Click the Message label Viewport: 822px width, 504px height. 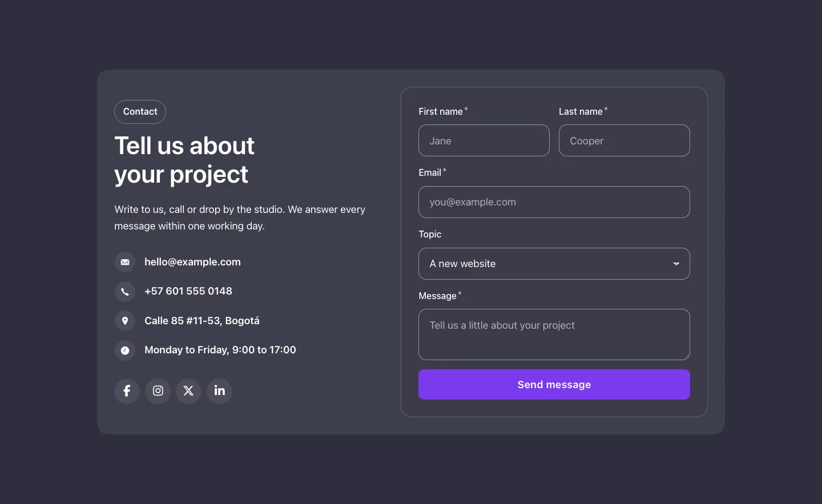tap(437, 296)
